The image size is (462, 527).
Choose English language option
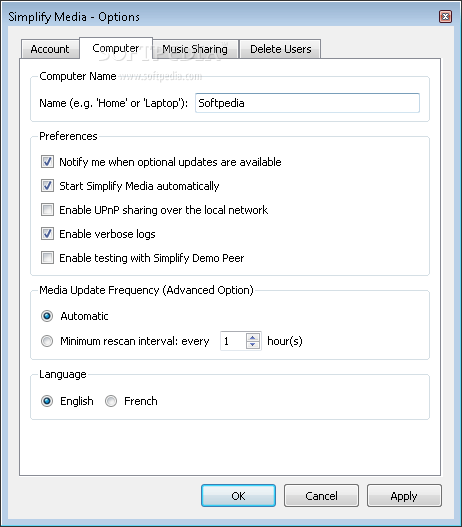47,401
